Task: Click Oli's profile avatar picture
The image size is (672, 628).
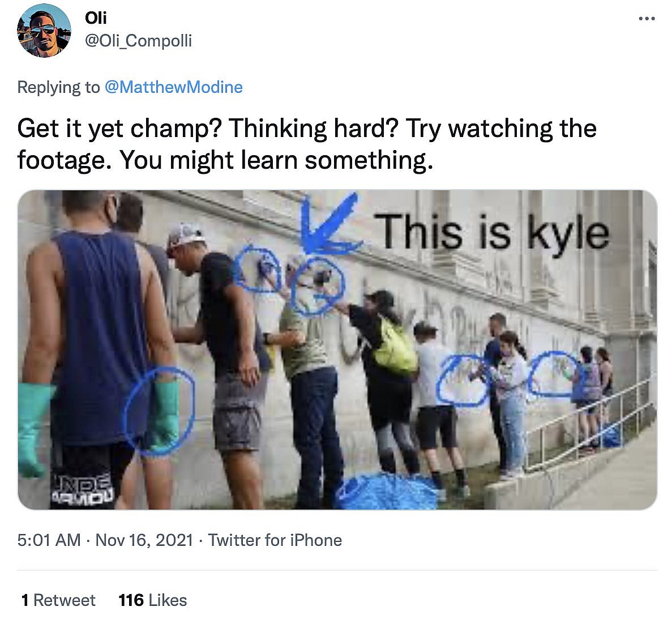Action: 44,31
